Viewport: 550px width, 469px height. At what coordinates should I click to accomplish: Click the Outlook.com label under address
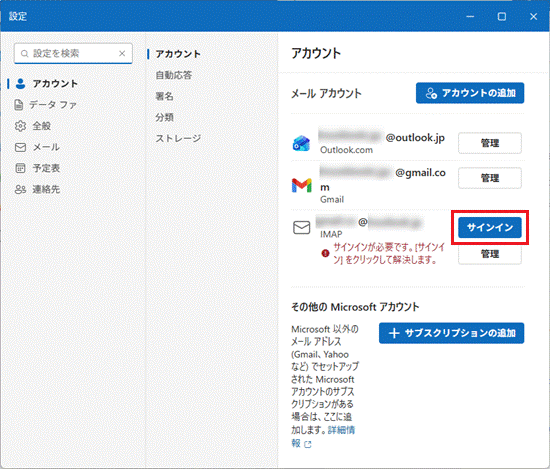[346, 150]
